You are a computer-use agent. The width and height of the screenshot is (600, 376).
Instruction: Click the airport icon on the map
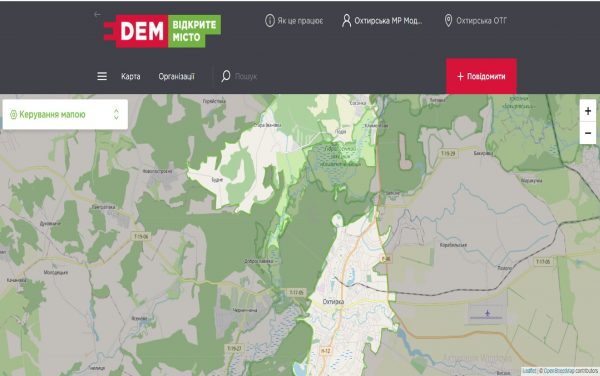[x=487, y=314]
